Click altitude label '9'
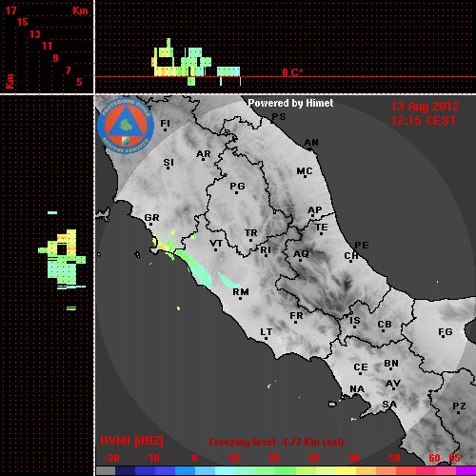The height and width of the screenshot is (476, 476). 56,58
